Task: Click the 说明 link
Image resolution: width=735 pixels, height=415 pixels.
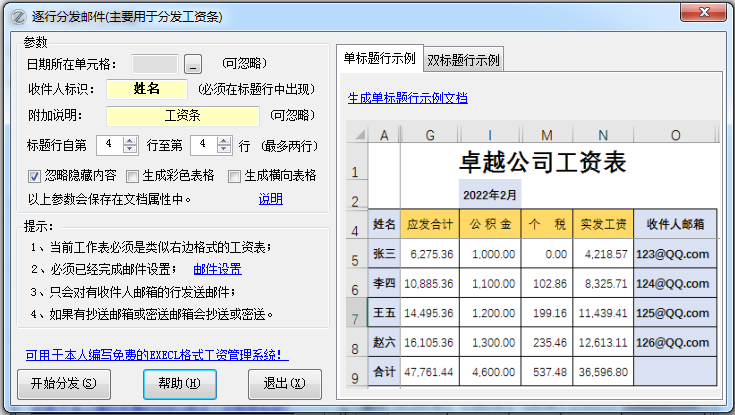Action: [271, 199]
